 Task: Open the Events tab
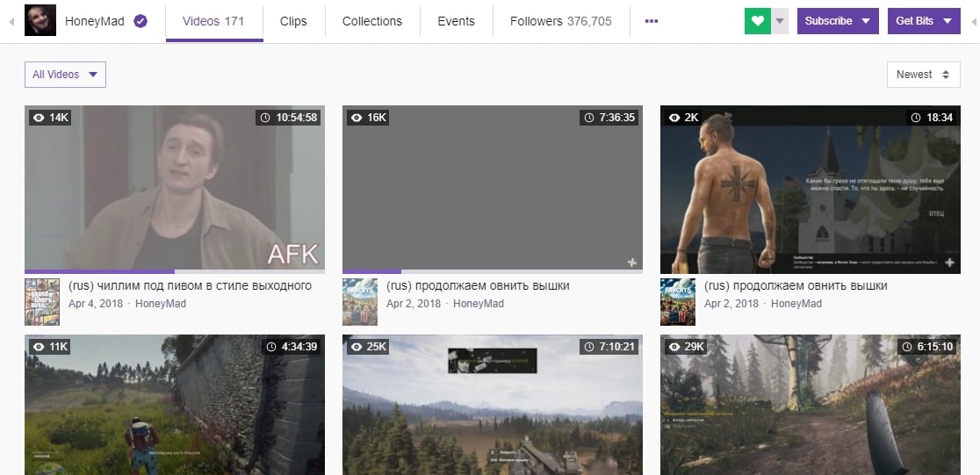pos(456,21)
